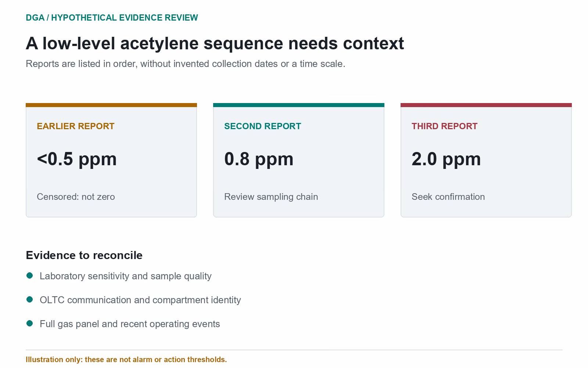Select the '2.0 ppm' value
Viewport: 588px width, 368px height.
(x=446, y=159)
